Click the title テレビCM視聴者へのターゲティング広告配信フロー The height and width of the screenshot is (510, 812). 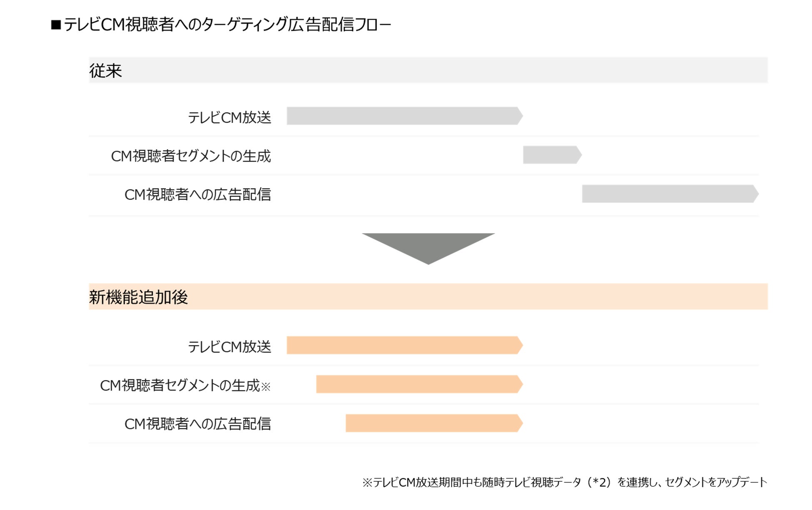[227, 25]
